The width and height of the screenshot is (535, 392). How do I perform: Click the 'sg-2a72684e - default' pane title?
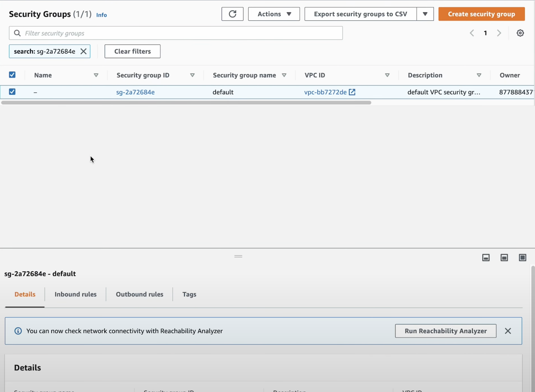point(40,274)
